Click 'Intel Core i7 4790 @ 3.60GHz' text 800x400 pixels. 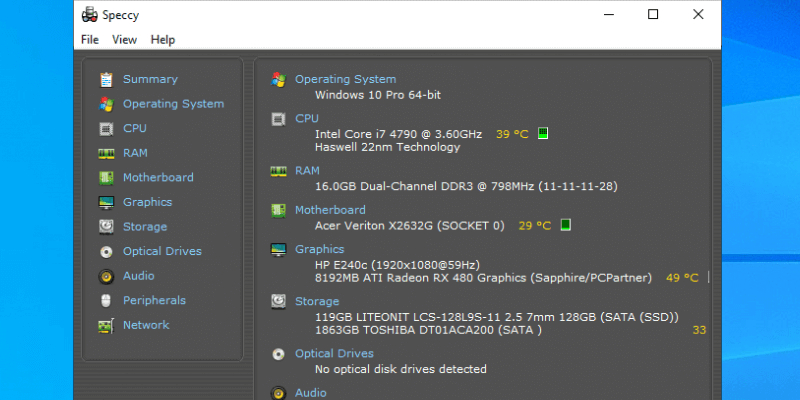[x=398, y=134]
